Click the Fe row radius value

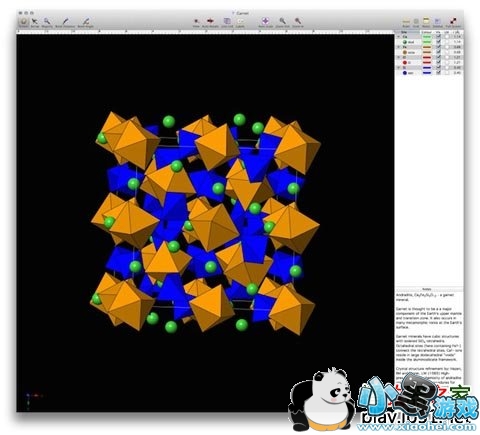[x=457, y=47]
